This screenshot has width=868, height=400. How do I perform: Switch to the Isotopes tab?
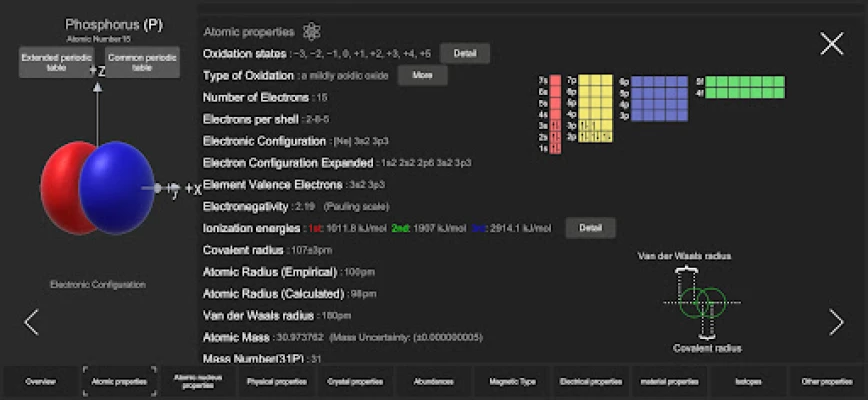pos(748,381)
